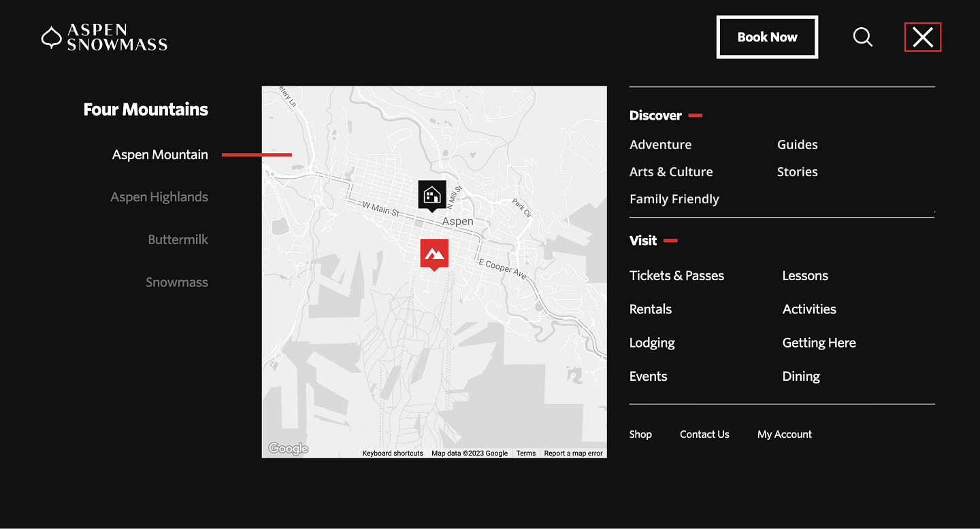Image resolution: width=980 pixels, height=529 pixels.
Task: Click the Book Now button
Action: click(x=767, y=37)
